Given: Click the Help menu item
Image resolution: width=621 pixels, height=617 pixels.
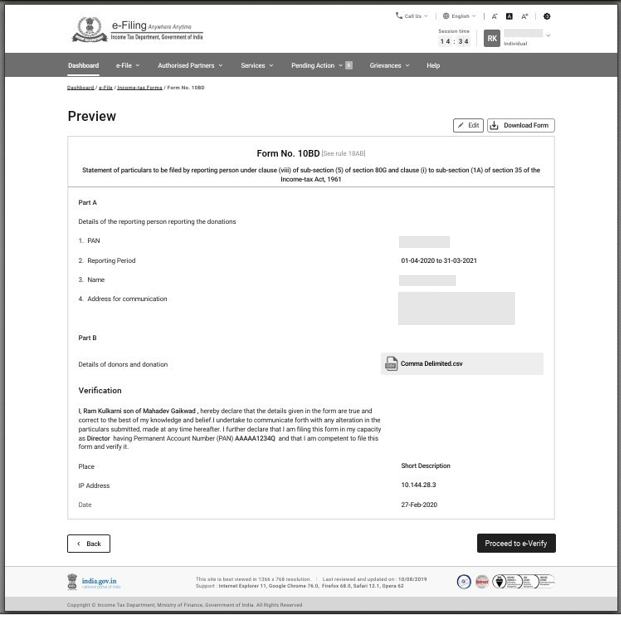Looking at the screenshot, I should [x=433, y=66].
